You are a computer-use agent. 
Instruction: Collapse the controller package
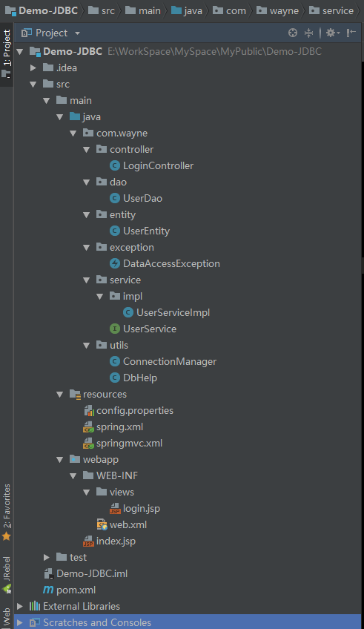[x=87, y=150]
